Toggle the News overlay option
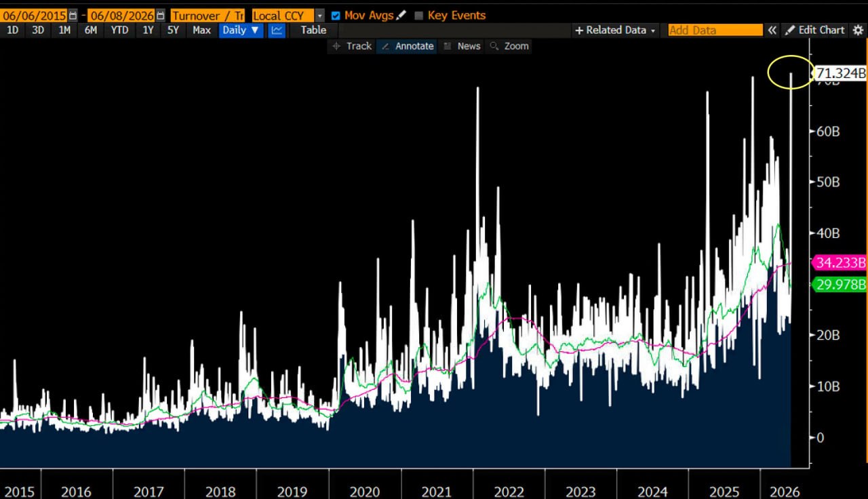The image size is (868, 499). pos(462,46)
